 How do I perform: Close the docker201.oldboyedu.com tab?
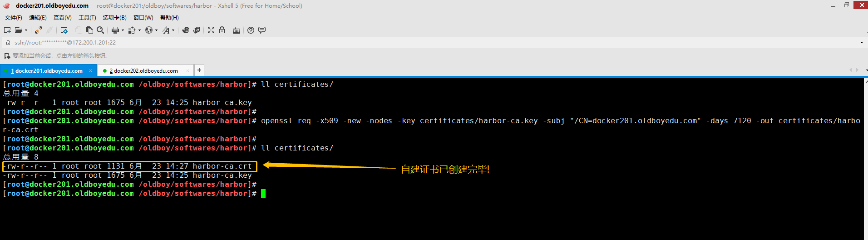(x=90, y=71)
